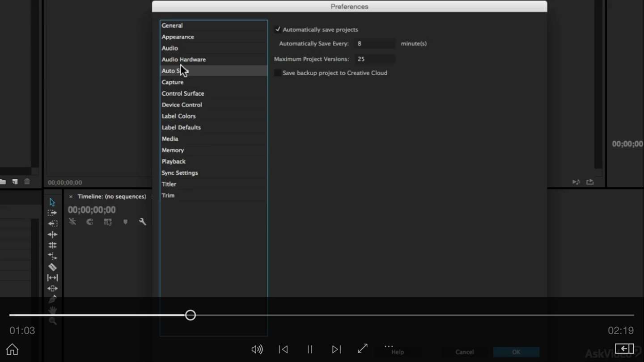Select the Zoom magnifier tool
The height and width of the screenshot is (362, 644).
click(x=53, y=320)
